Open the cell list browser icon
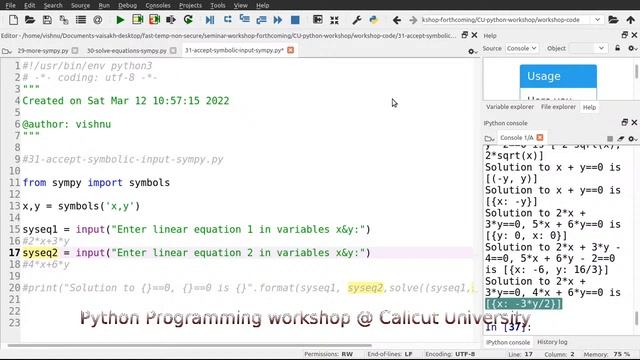This screenshot has height=360, width=640. point(81,20)
